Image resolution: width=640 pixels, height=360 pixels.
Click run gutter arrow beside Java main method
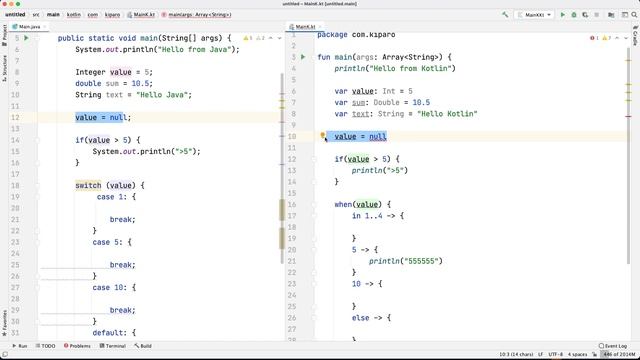point(27,38)
